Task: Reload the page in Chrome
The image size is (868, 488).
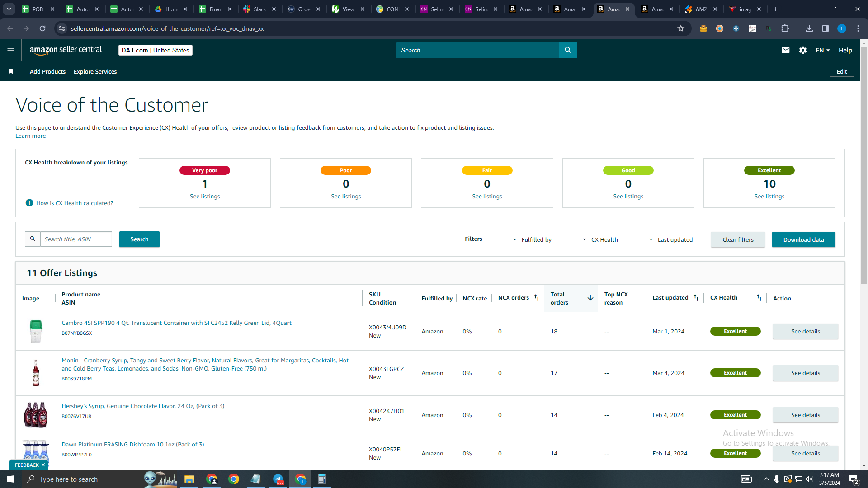Action: pyautogui.click(x=42, y=28)
